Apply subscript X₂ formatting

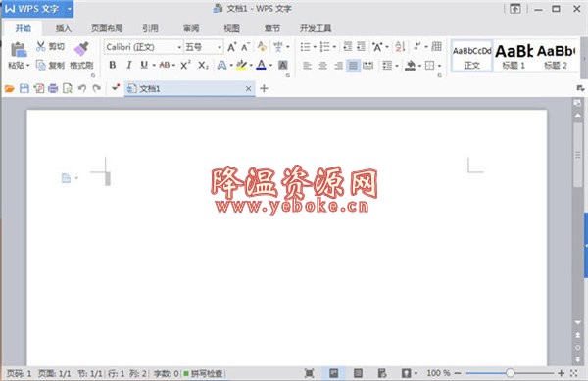203,66
